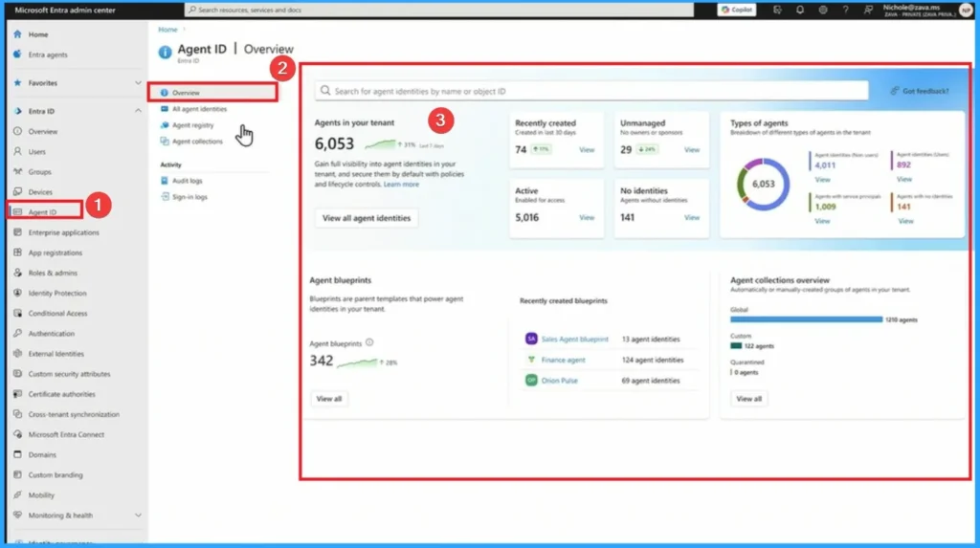Click the top search resources box
Screen dimensions: 980x548
[x=438, y=10]
